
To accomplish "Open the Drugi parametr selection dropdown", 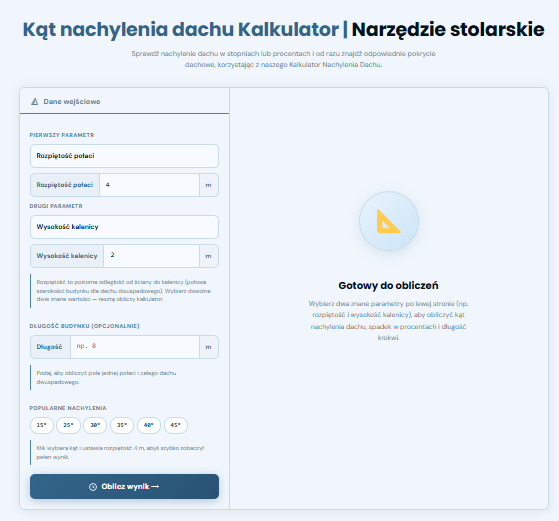I will click(124, 227).
